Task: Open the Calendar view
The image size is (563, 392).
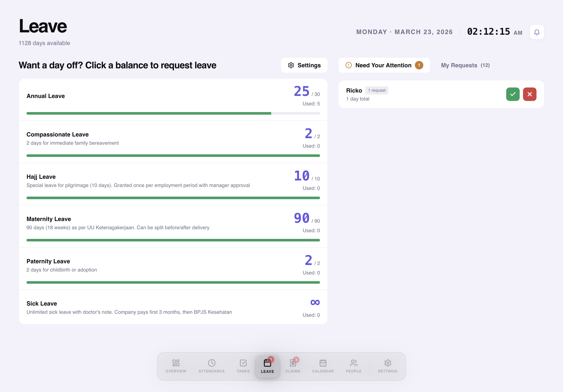Action: pyautogui.click(x=323, y=366)
